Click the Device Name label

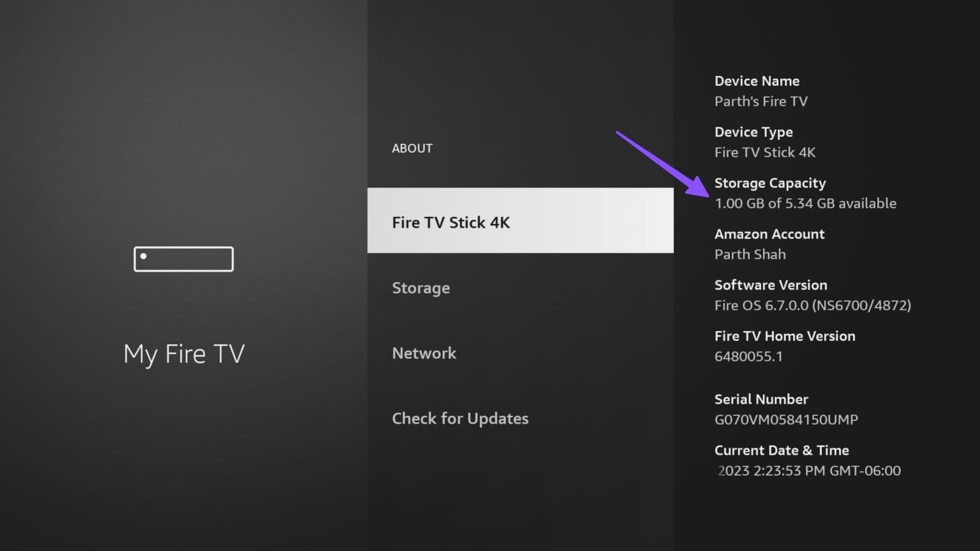click(757, 81)
